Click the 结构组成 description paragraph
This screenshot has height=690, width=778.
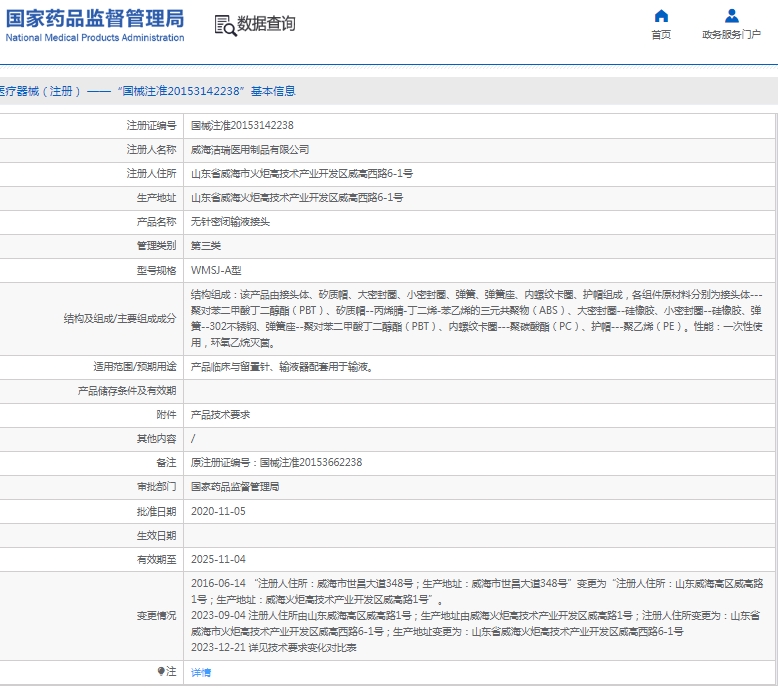pyautogui.click(x=476, y=318)
